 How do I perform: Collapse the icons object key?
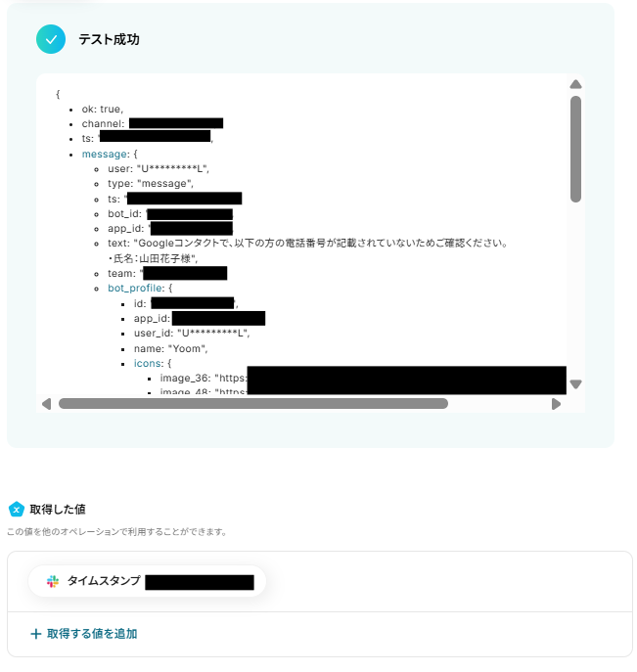148,363
